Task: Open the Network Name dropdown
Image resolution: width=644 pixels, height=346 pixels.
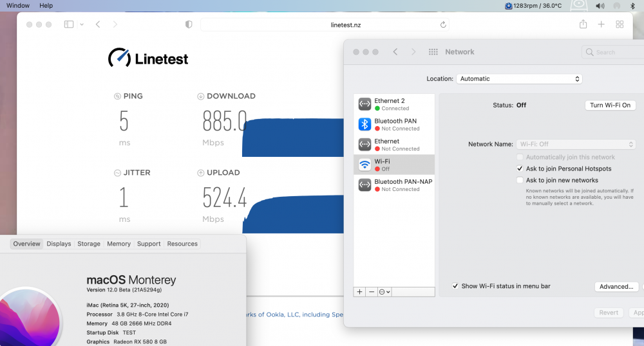Action: [x=576, y=144]
